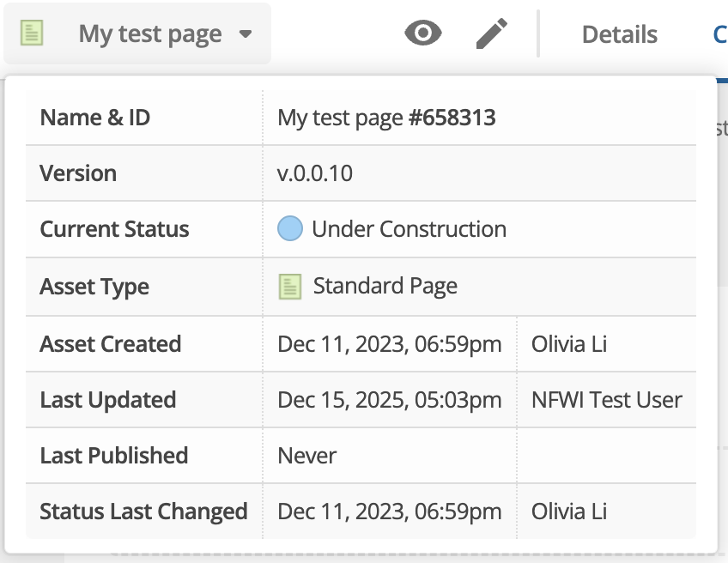Click the Current Status label
This screenshot has height=563, width=728.
(x=114, y=229)
